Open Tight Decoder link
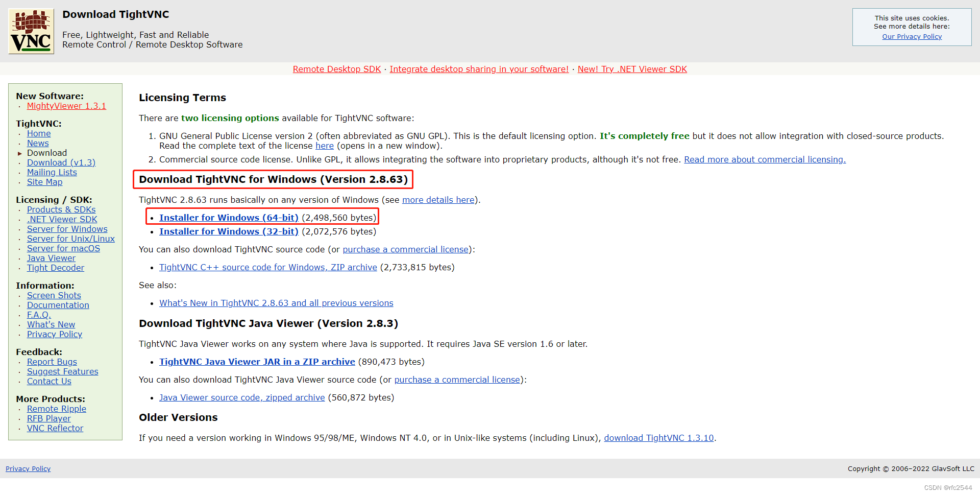Viewport: 980px width, 495px height. (x=56, y=268)
